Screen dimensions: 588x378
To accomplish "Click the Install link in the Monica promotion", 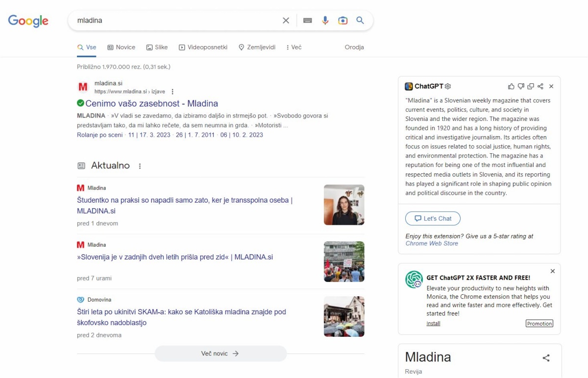I will click(x=433, y=324).
